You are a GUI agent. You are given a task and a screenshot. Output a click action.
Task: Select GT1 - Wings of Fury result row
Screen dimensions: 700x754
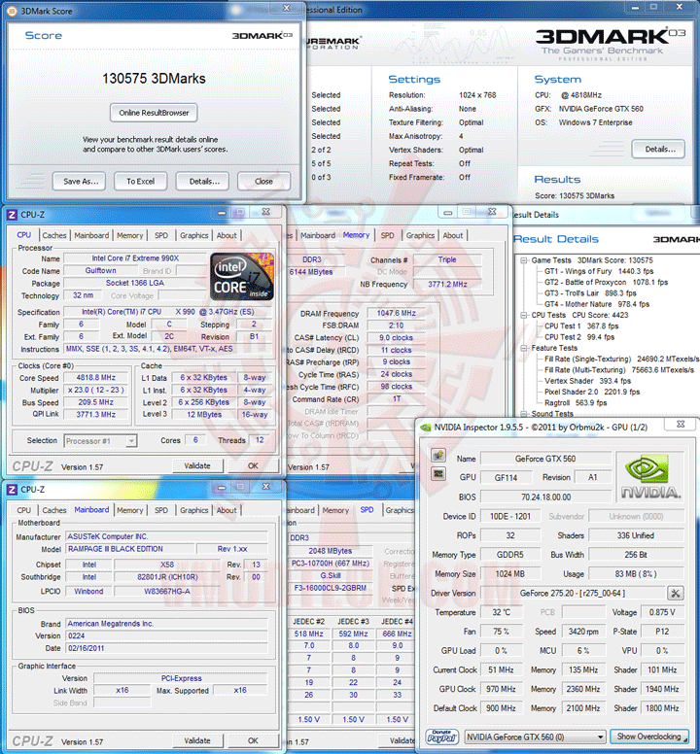[599, 271]
